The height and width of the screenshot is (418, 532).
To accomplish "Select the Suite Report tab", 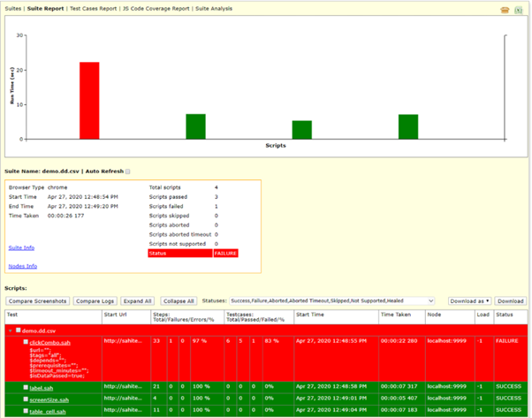I will coord(45,9).
